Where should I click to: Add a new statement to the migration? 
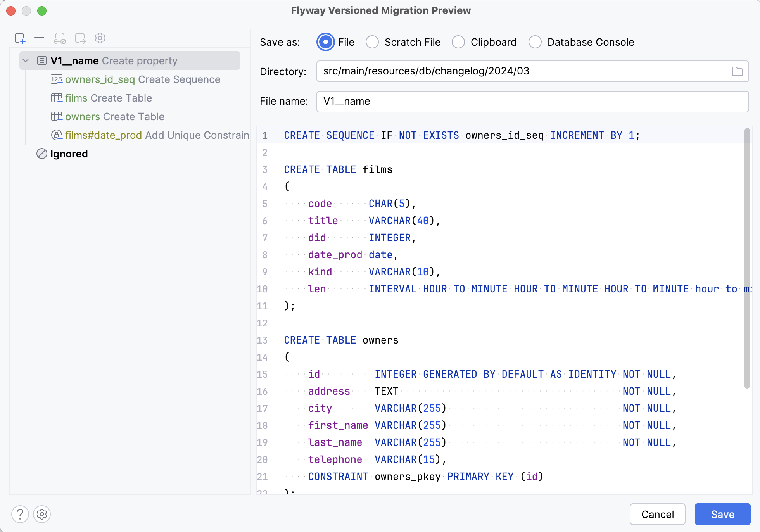click(20, 38)
